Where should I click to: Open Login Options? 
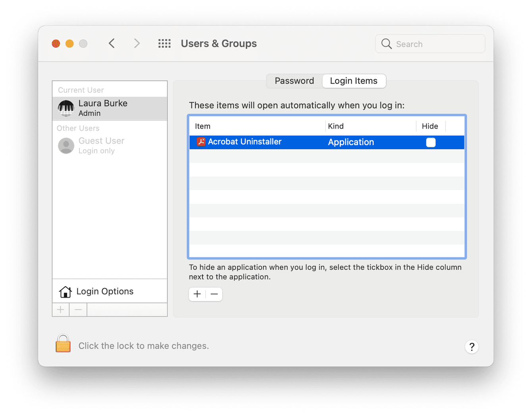coord(104,291)
